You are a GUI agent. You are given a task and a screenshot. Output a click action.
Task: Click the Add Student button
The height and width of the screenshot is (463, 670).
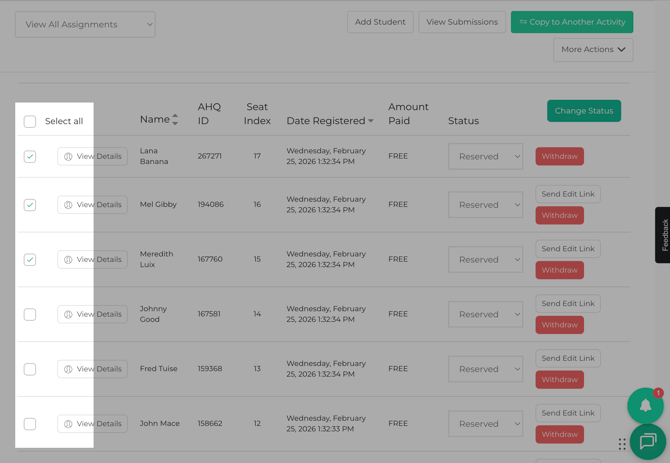[380, 22]
